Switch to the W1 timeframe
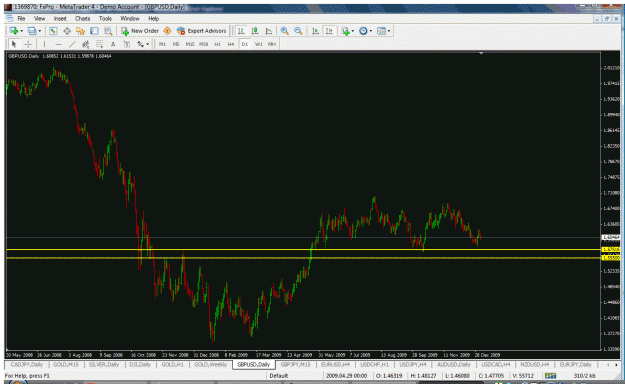The image size is (625, 384). 259,44
